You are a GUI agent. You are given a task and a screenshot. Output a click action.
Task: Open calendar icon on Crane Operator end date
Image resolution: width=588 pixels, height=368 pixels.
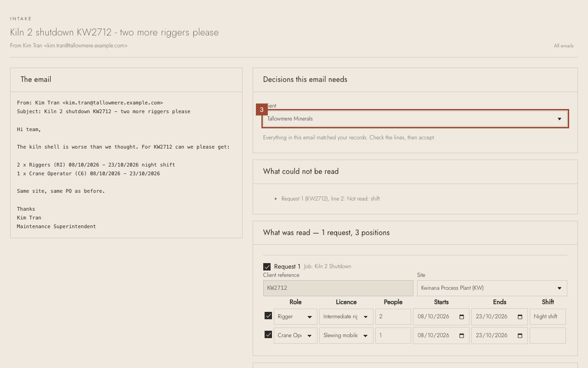520,335
